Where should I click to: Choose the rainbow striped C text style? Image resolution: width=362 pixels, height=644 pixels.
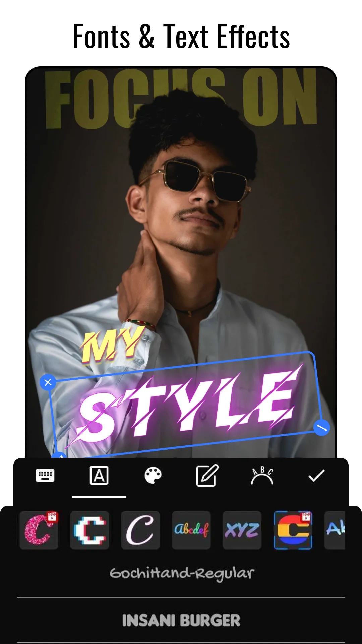click(293, 530)
